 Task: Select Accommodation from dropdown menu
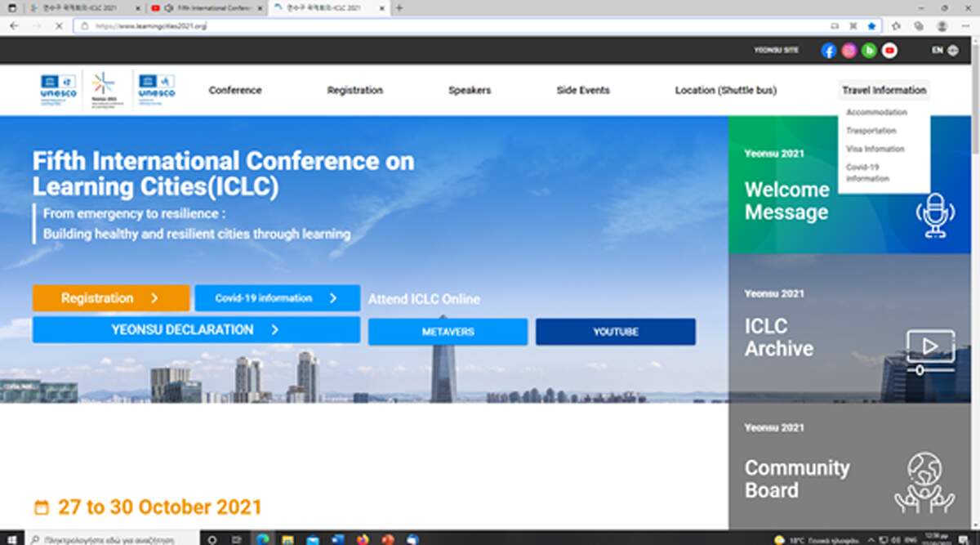coord(876,113)
